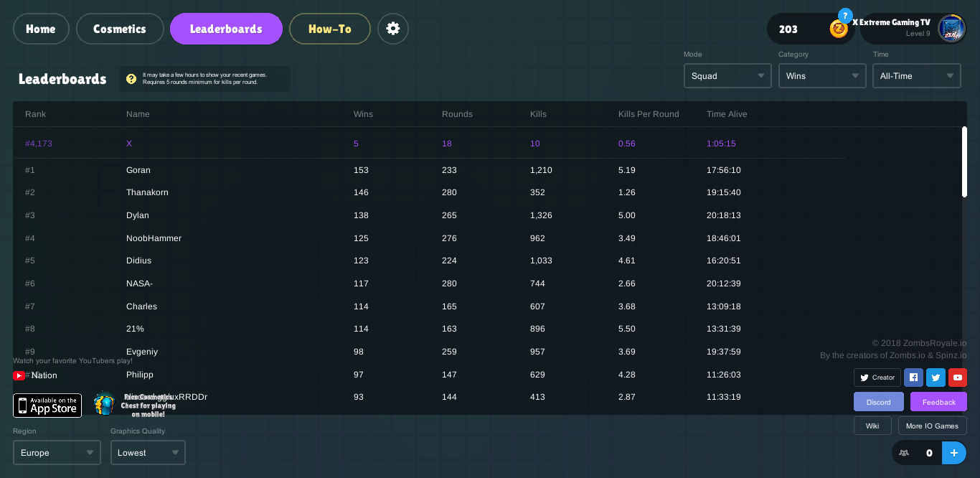The width and height of the screenshot is (980, 478).
Task: Switch to the Cosmetics tab
Action: click(120, 29)
